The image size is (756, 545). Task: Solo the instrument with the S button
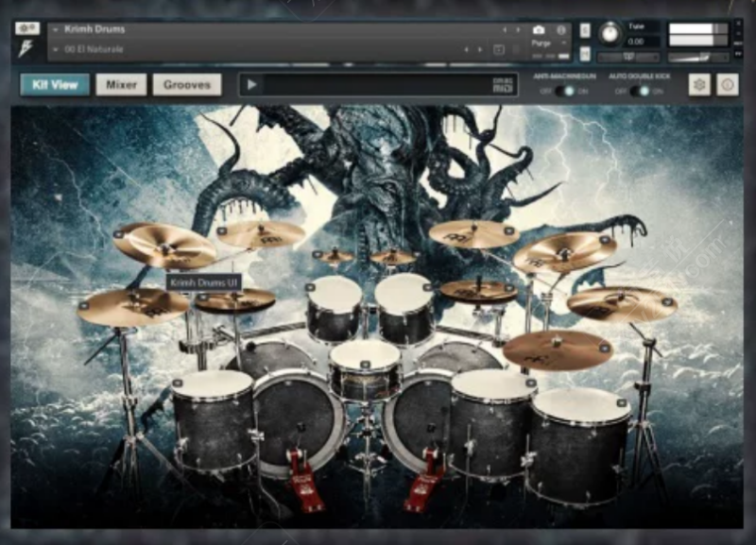[584, 30]
